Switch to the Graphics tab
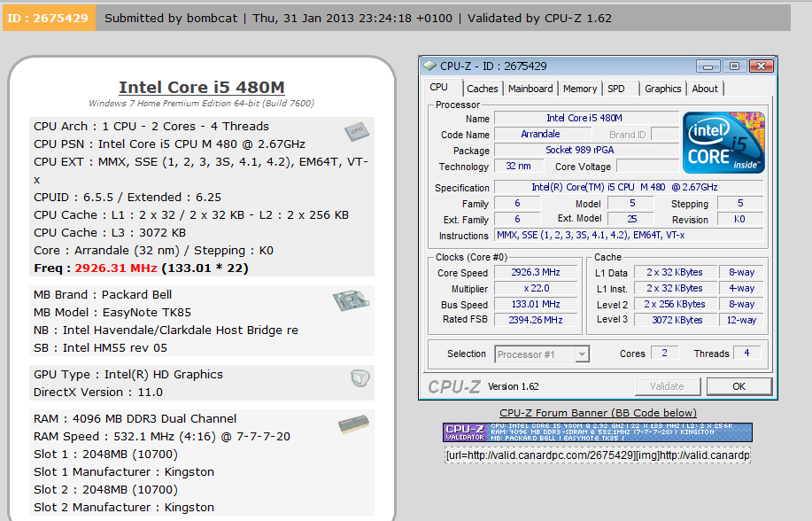Screen dimensions: 812x521 tap(663, 89)
